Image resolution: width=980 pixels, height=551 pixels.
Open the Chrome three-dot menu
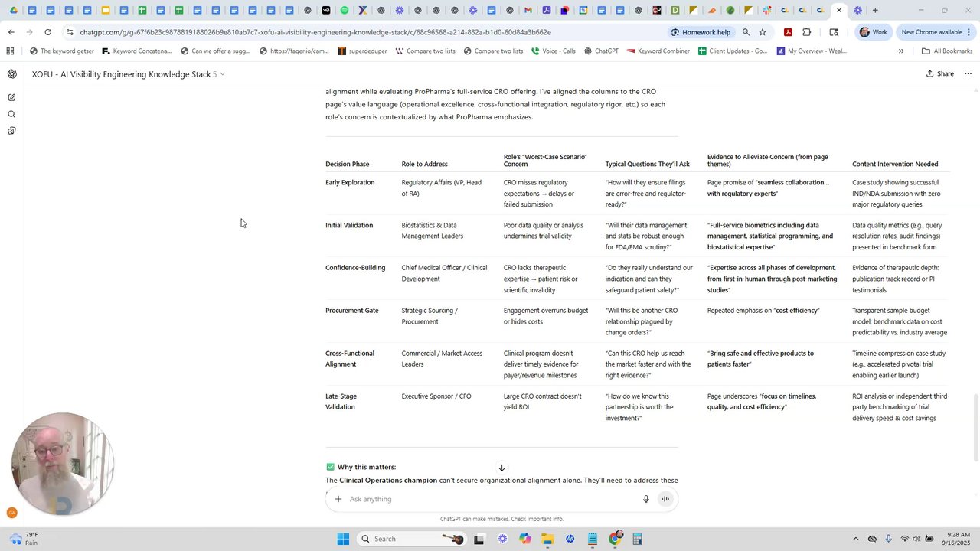969,32
